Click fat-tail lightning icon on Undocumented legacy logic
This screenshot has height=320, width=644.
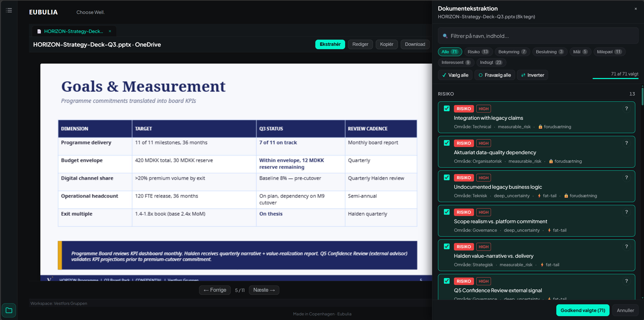pos(539,196)
